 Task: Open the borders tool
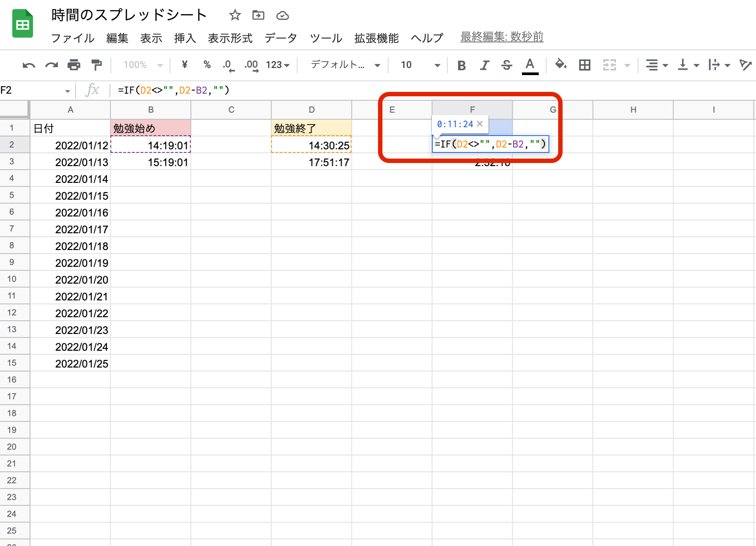pyautogui.click(x=585, y=65)
